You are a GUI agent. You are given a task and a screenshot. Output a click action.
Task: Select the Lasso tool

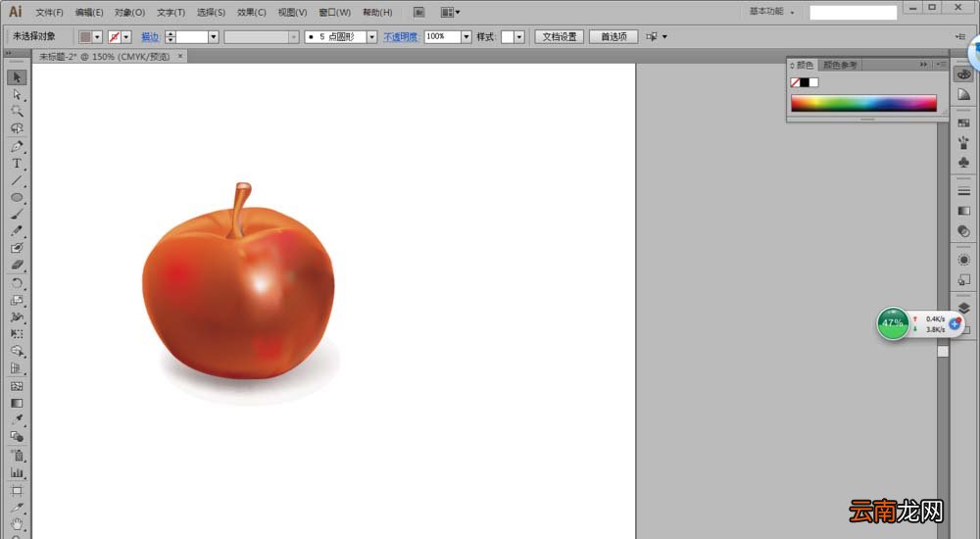point(17,128)
